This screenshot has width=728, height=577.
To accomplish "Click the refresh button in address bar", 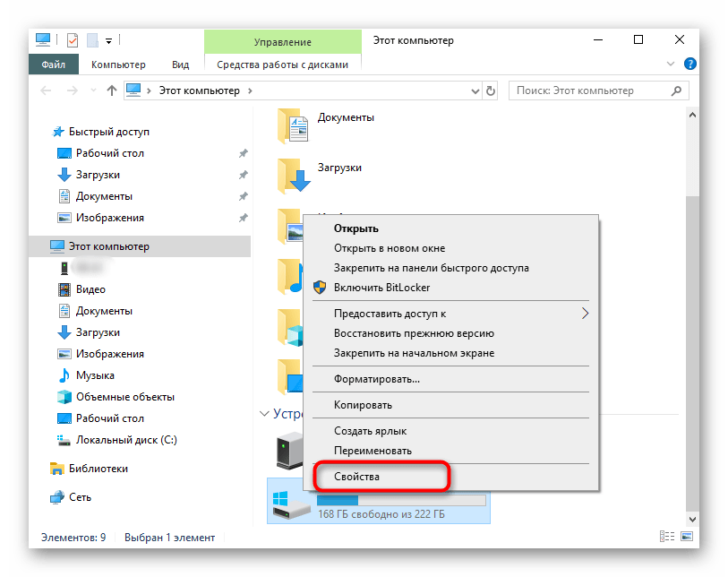I will [491, 90].
